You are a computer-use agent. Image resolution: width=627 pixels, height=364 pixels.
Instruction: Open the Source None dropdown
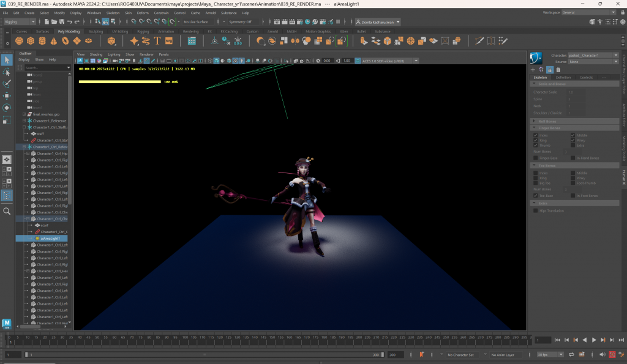[593, 62]
